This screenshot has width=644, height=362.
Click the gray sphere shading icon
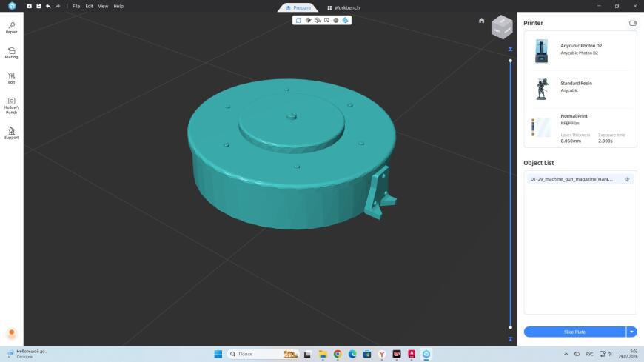[x=336, y=20]
